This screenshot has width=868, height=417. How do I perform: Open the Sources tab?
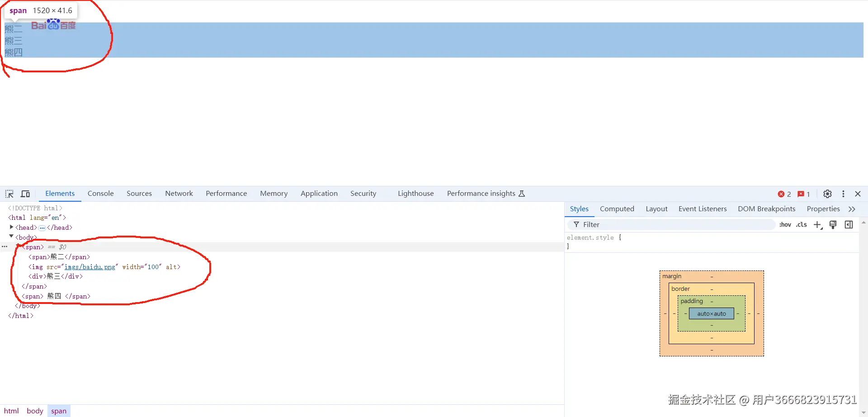pos(139,194)
